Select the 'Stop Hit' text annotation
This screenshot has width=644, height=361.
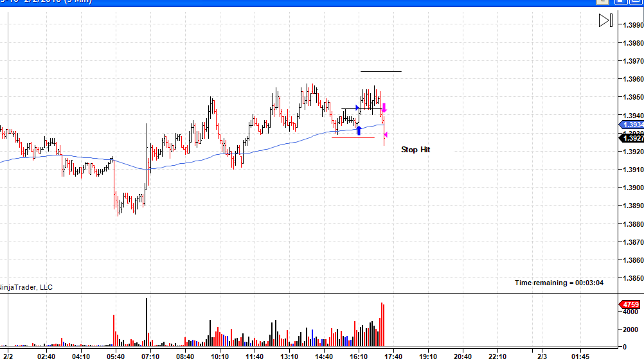click(415, 150)
